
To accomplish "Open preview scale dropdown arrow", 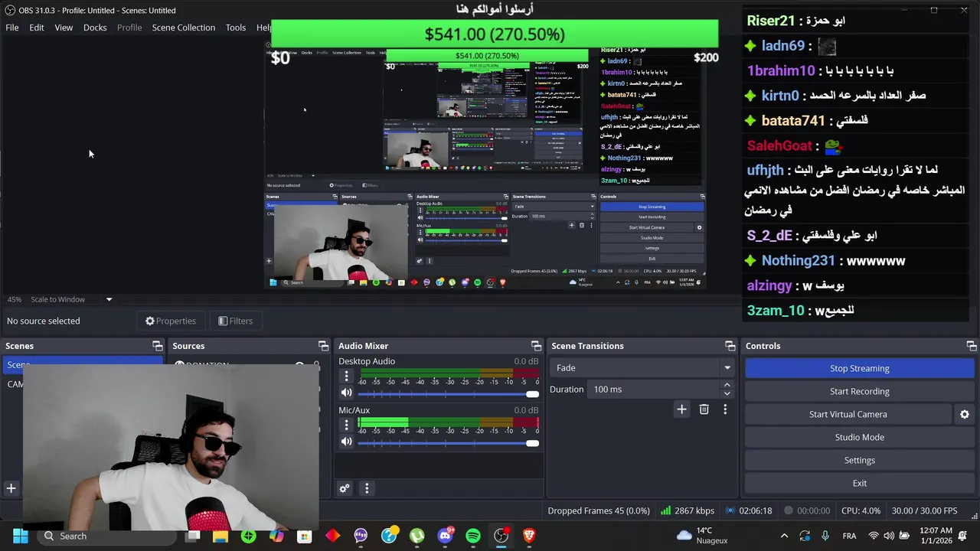I will (109, 299).
